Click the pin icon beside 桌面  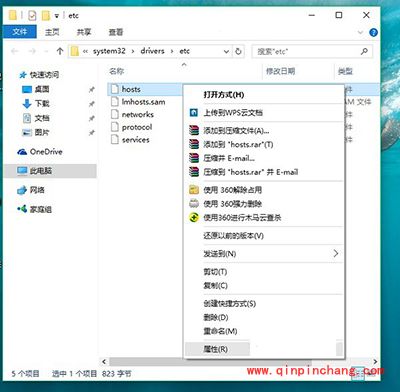(91, 90)
